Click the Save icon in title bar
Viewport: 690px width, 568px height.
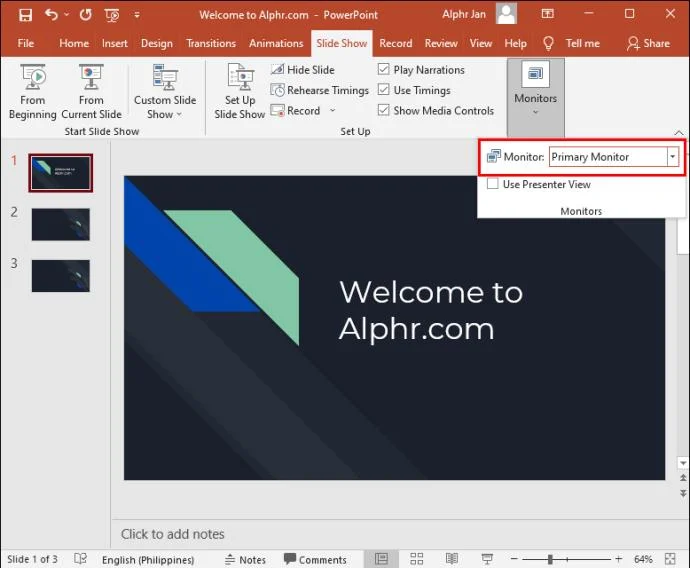click(26, 15)
